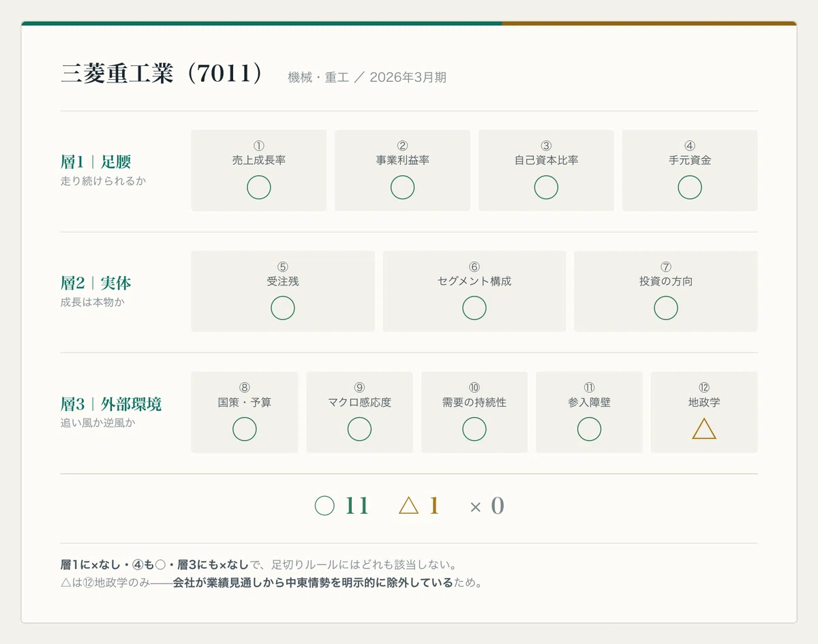Click the number ⑫ above 地政学

(704, 388)
